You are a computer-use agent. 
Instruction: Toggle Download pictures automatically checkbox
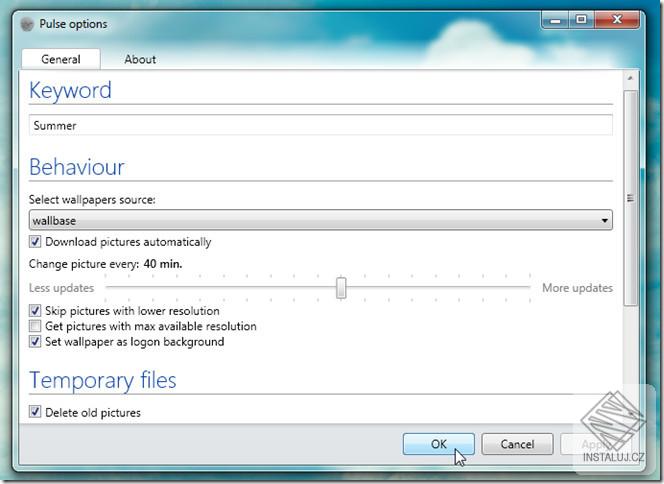click(35, 242)
